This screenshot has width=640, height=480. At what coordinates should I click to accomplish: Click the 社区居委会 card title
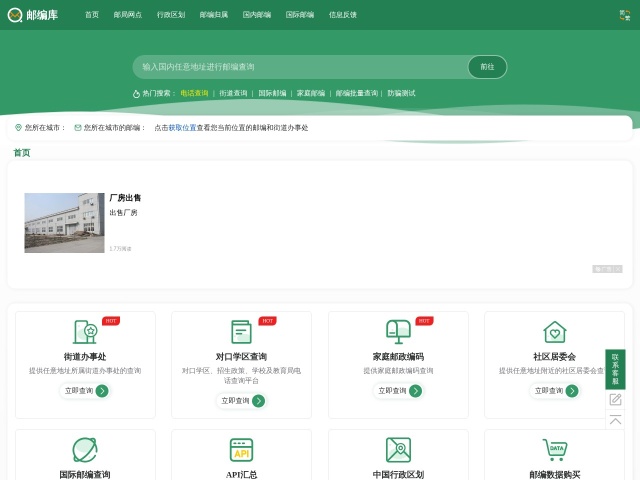pyautogui.click(x=555, y=357)
